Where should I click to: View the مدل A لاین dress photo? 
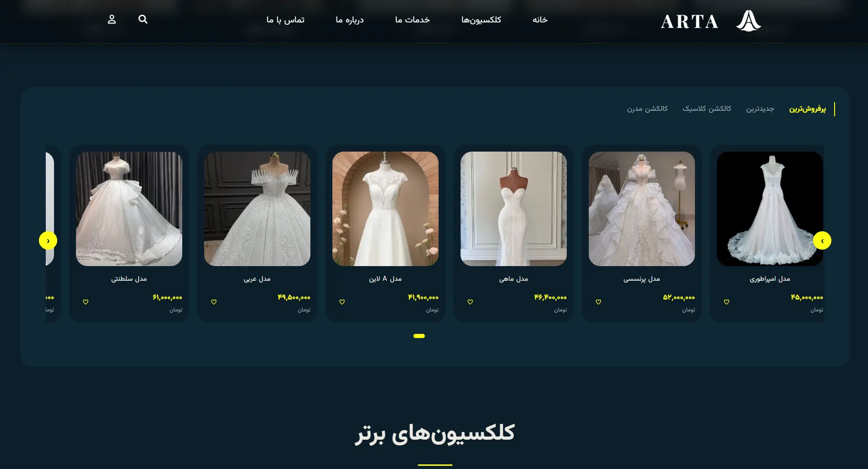click(x=385, y=209)
